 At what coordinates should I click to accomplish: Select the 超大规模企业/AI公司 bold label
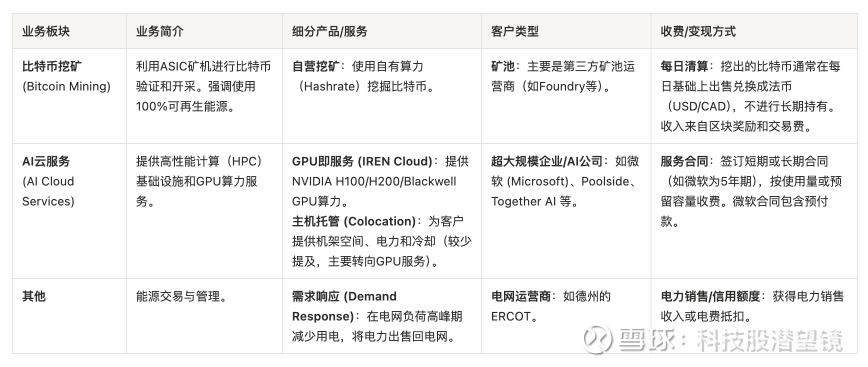(546, 161)
